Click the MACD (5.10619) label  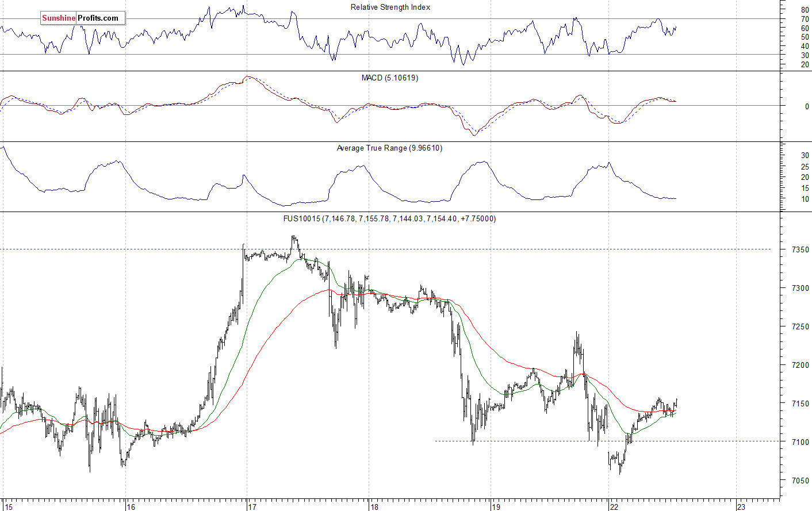[390, 78]
